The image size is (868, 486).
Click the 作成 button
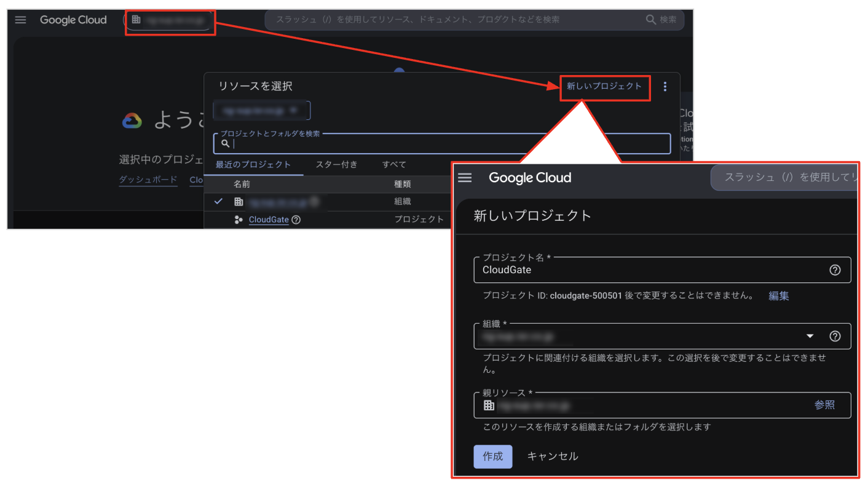(493, 456)
